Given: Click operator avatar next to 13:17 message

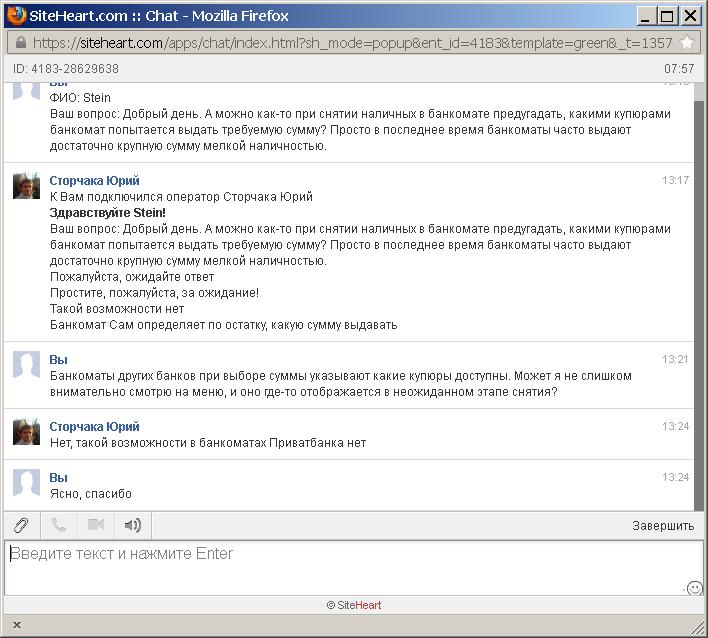Looking at the screenshot, I should pyautogui.click(x=26, y=186).
